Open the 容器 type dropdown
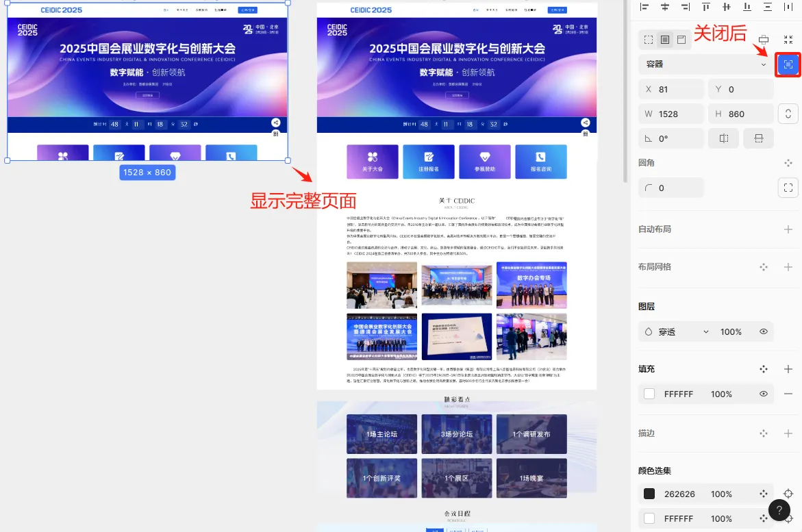Screen dimensions: 802x532 click(706, 64)
